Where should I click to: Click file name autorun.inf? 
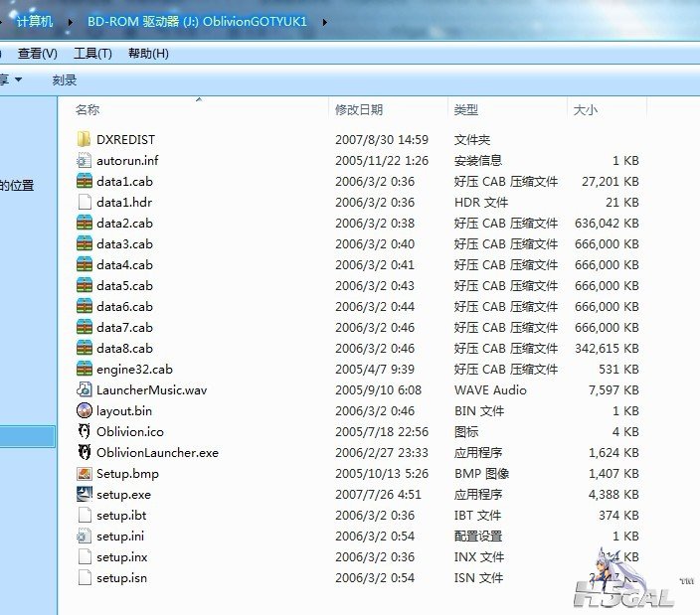point(127,161)
